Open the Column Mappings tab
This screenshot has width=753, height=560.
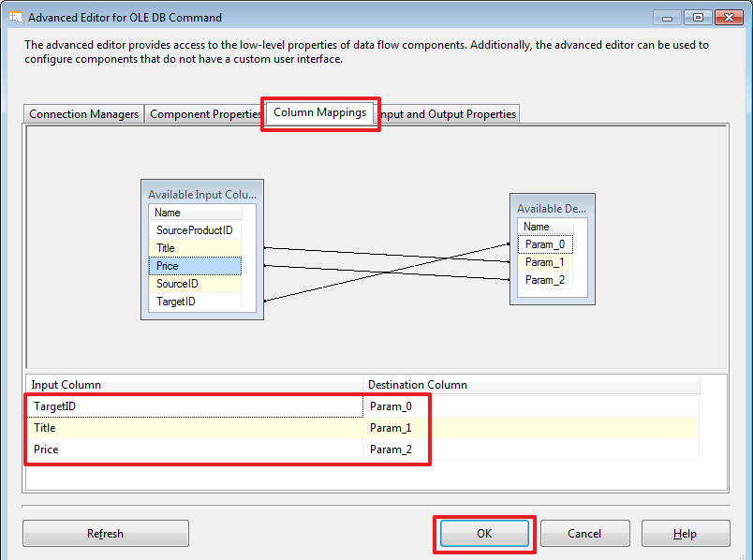coord(319,113)
